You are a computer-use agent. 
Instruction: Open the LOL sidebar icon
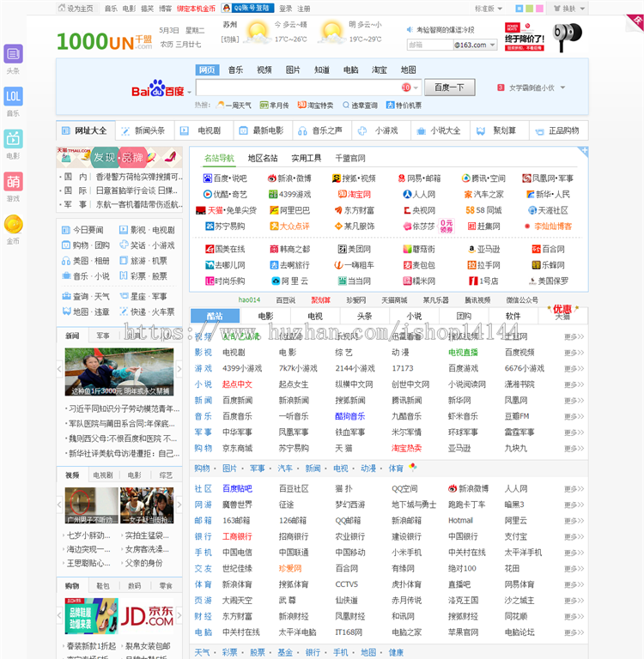pos(13,96)
